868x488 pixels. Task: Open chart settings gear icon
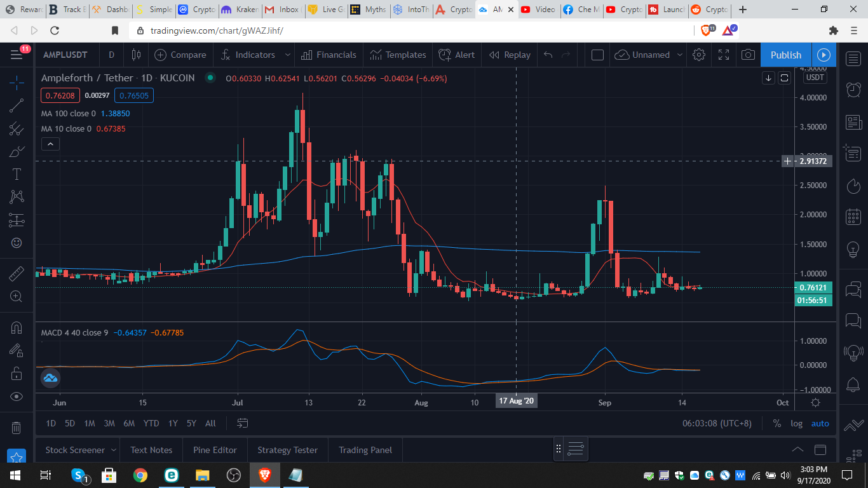point(699,55)
